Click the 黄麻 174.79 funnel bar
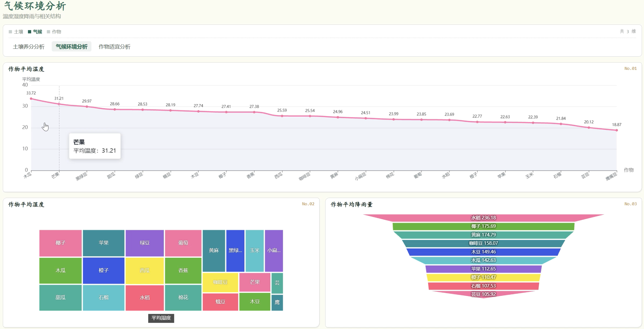Screen dimensions: 644x329 [483, 235]
